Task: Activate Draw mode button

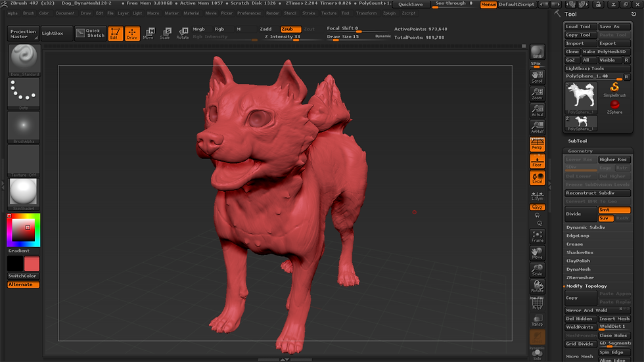Action: pos(132,34)
